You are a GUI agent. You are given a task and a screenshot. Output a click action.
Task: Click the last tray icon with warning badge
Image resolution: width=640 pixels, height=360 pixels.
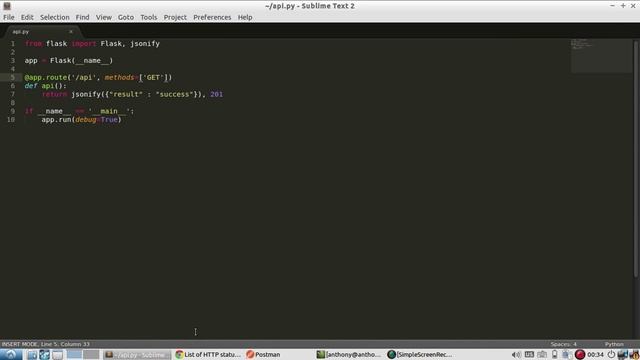click(634, 355)
